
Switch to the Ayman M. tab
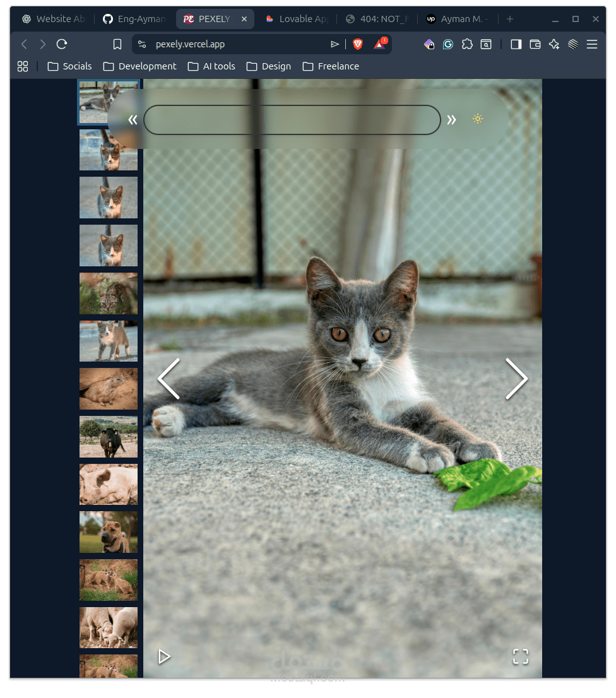point(458,19)
